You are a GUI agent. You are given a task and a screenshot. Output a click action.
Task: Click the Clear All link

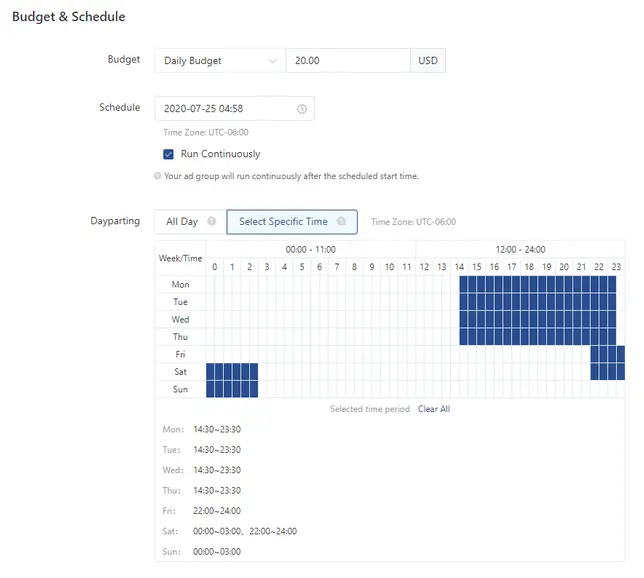[434, 409]
